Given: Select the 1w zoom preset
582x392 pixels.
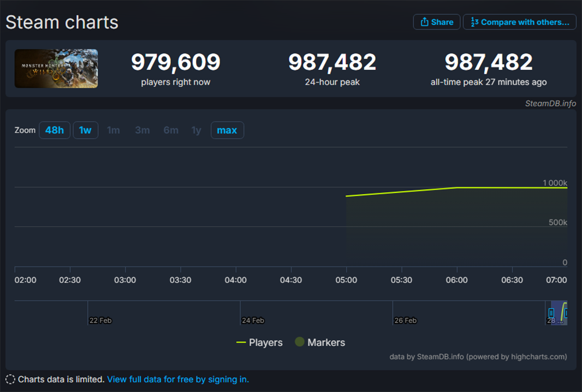Looking at the screenshot, I should pos(85,130).
